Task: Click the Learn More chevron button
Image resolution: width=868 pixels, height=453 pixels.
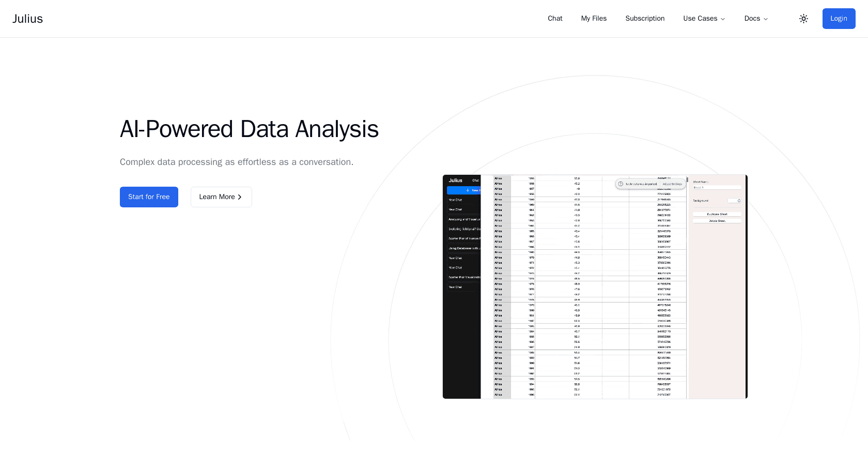Action: coord(221,197)
